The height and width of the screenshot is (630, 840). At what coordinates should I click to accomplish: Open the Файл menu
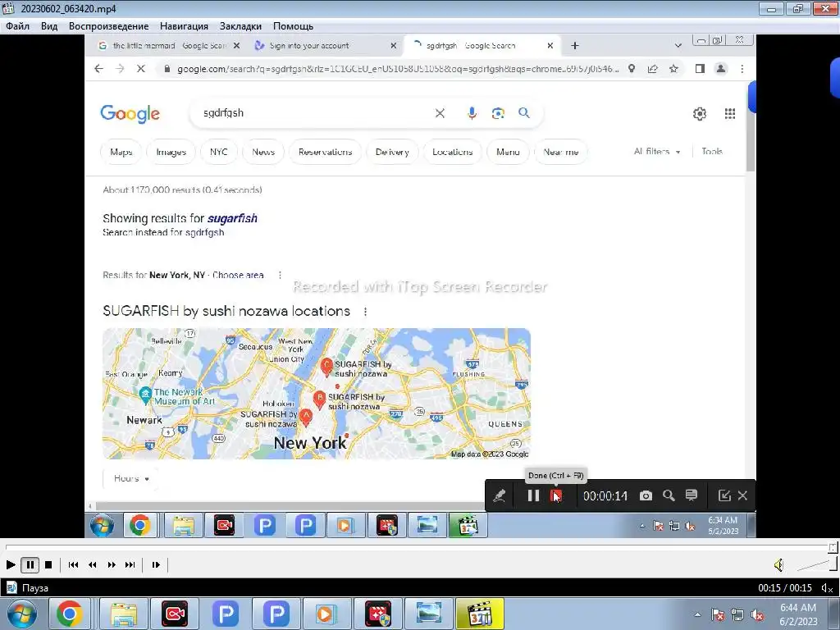[18, 26]
